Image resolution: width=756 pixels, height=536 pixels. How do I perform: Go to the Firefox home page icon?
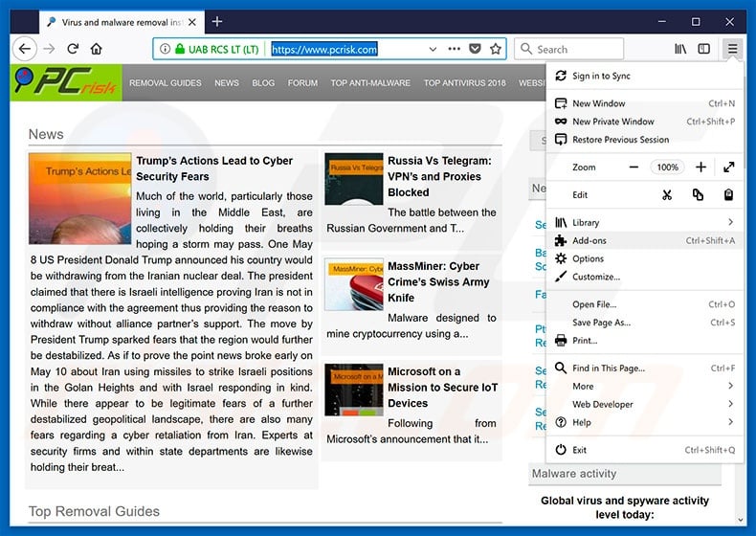[97, 49]
